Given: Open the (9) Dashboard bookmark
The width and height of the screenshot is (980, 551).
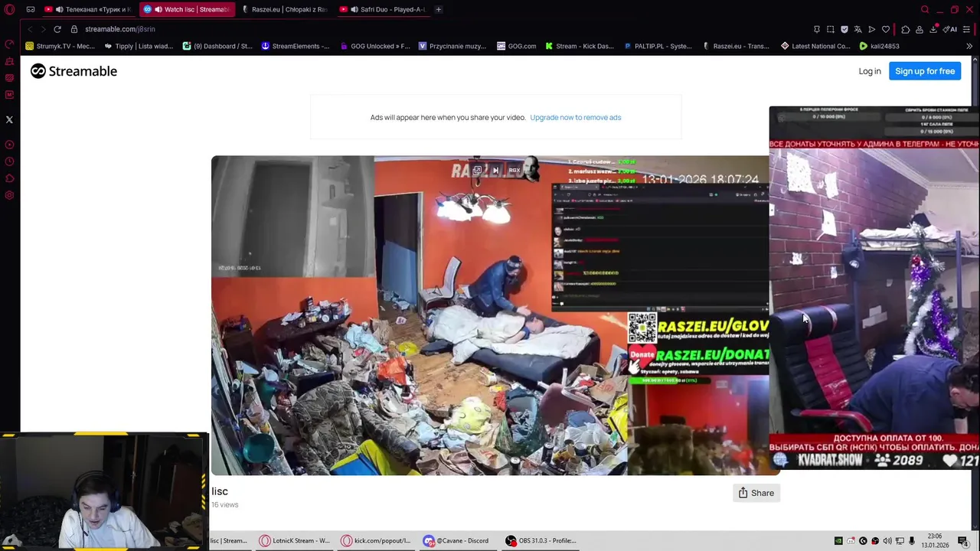Looking at the screenshot, I should (217, 46).
